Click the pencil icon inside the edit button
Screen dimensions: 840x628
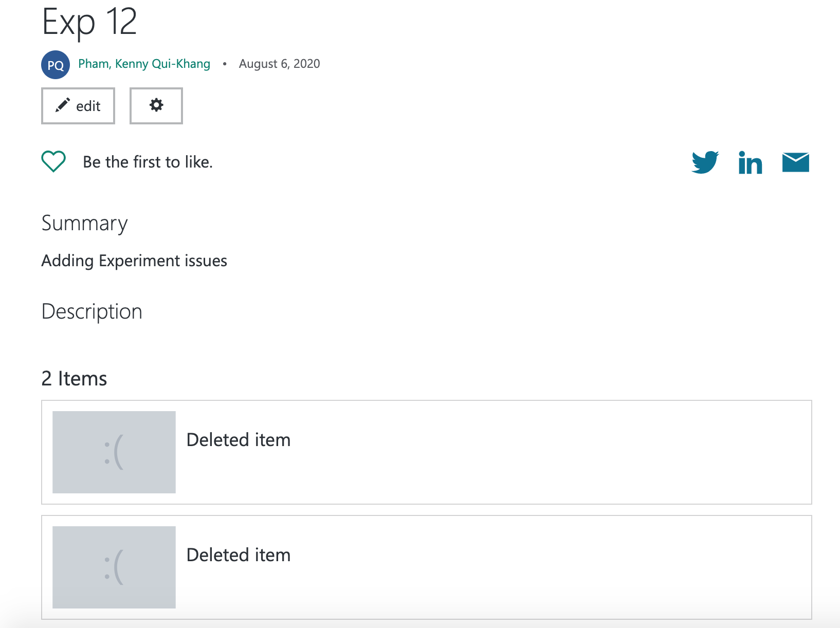[x=63, y=105]
